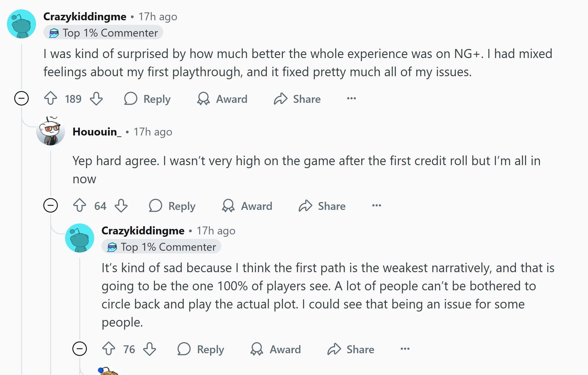Reply to the 189-point comment
This screenshot has width=588, height=375.
[x=147, y=99]
